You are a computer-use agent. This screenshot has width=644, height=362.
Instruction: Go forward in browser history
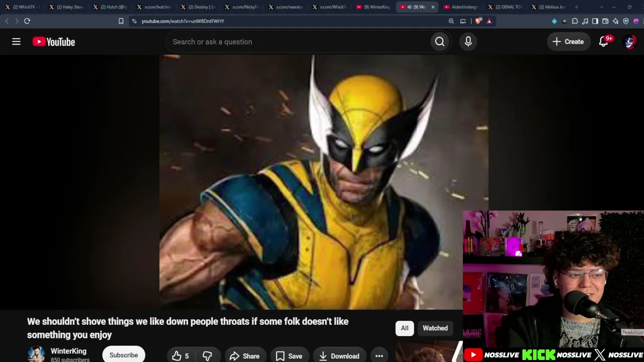17,21
